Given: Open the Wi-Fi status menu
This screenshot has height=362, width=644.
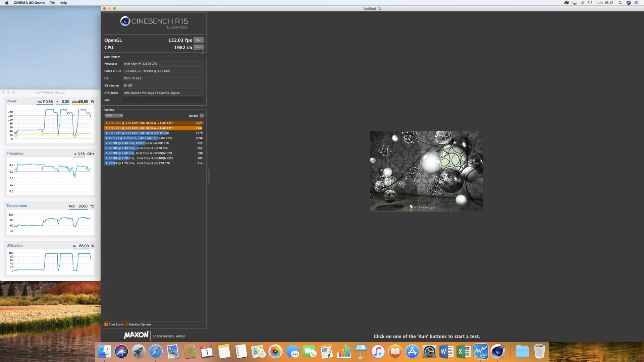Looking at the screenshot, I should 590,3.
